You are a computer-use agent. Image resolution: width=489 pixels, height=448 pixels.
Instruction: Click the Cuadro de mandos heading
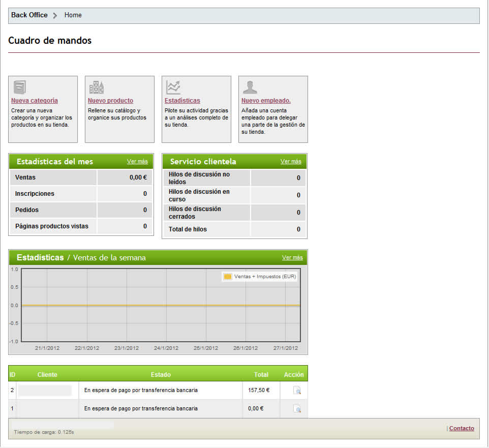[50, 41]
